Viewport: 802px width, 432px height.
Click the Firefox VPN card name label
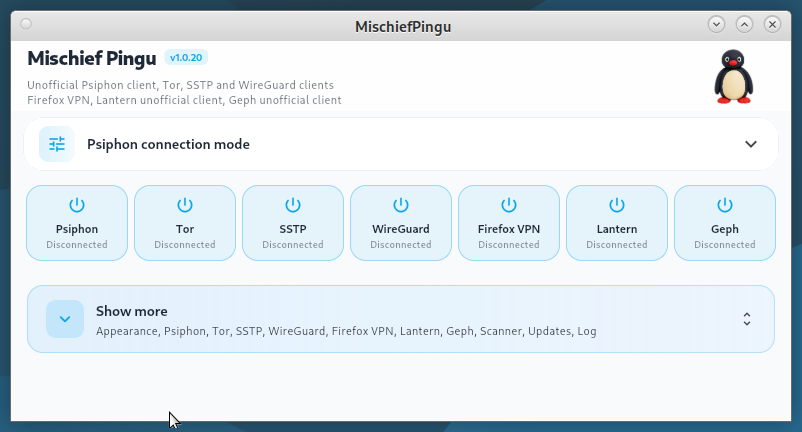pos(508,229)
